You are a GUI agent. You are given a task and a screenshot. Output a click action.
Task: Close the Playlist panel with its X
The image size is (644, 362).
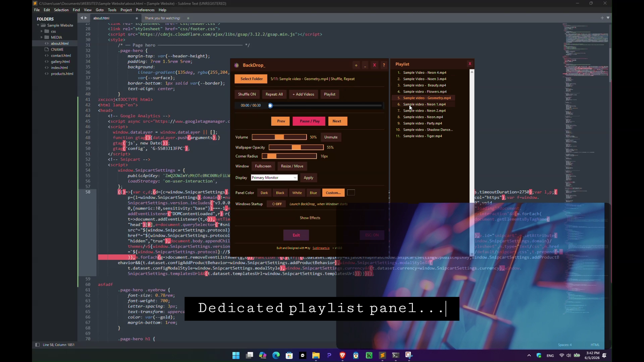click(x=470, y=64)
